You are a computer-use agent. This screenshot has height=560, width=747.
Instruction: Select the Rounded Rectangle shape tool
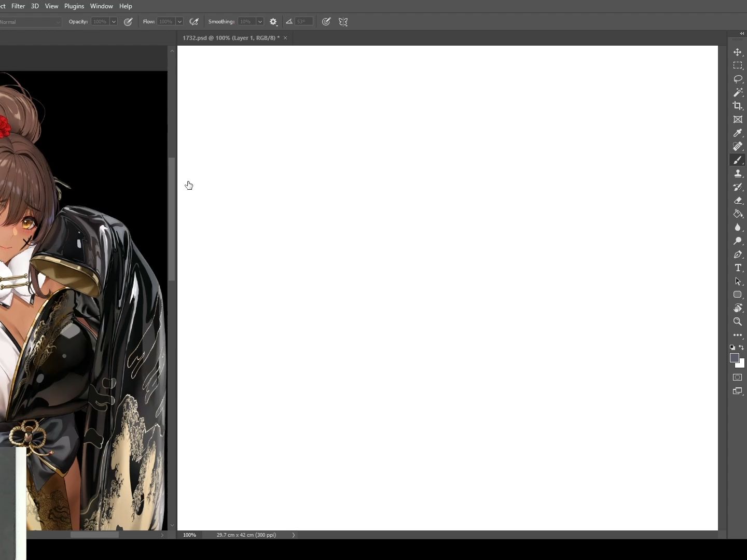(737, 295)
